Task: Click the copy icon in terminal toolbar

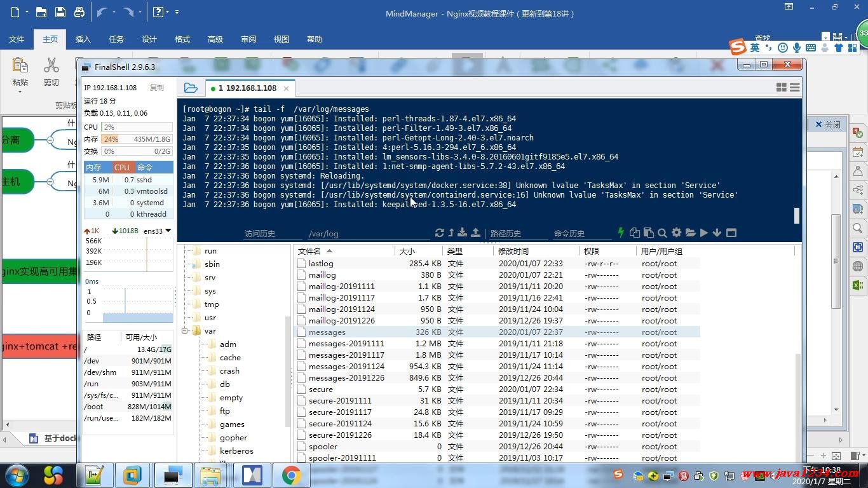Action: pyautogui.click(x=634, y=233)
